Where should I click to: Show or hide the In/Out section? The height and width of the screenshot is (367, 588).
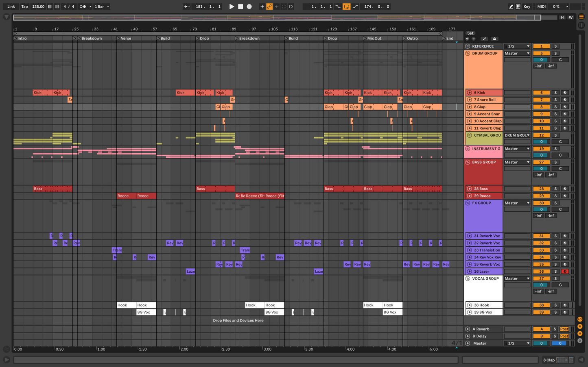580,319
